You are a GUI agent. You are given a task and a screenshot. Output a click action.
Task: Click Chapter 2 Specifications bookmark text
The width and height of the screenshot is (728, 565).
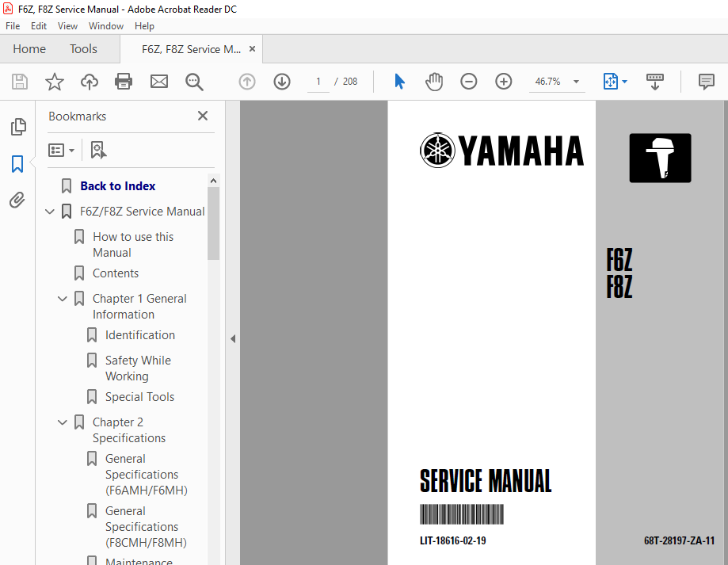(128, 430)
